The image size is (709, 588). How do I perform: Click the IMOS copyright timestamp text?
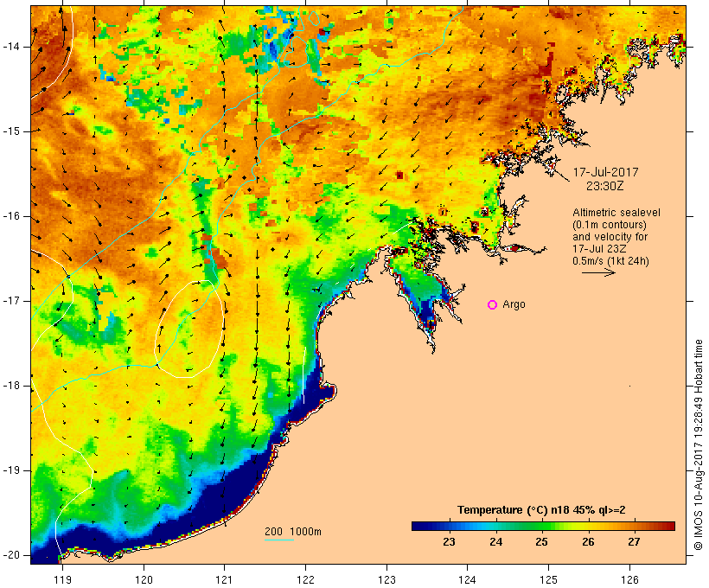pyautogui.click(x=699, y=445)
